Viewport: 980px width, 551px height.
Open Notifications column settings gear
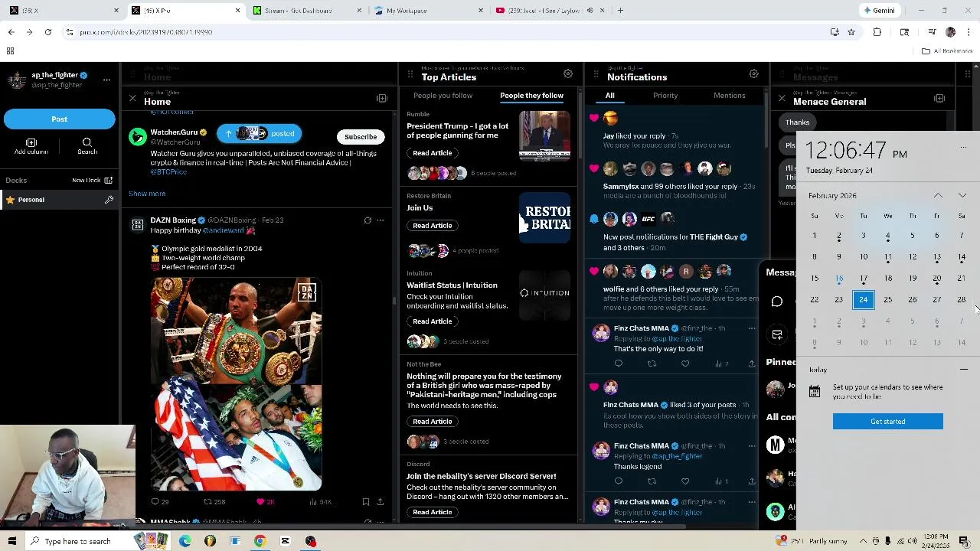coord(754,73)
